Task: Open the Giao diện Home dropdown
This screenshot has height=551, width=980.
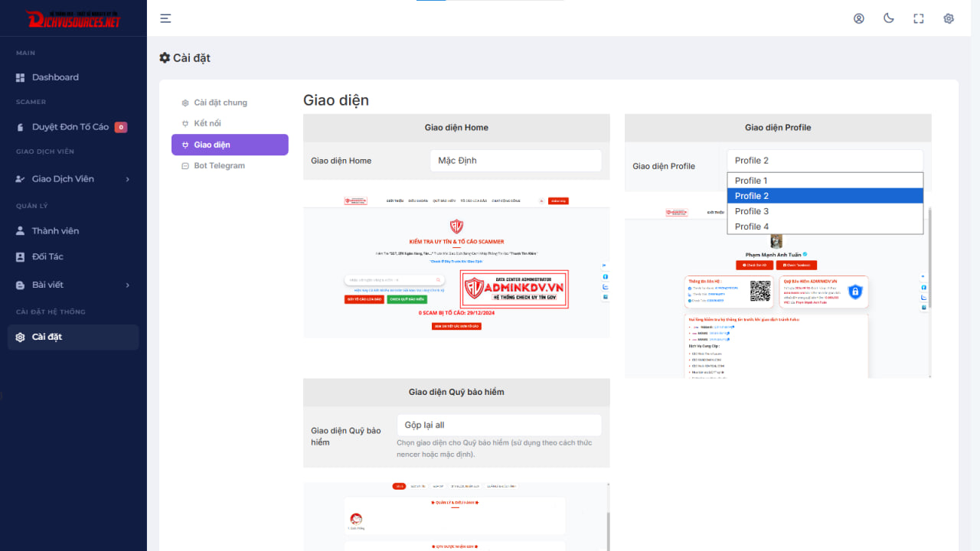Action: click(515, 161)
